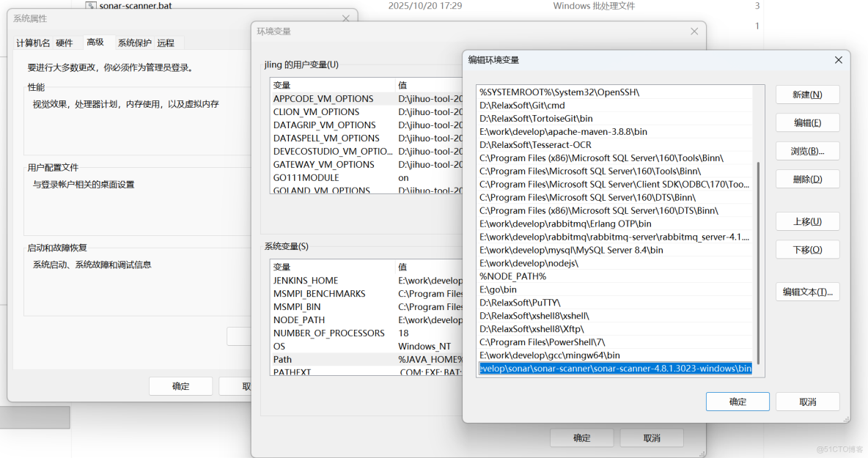Confirm changes with 确定 in 编辑环境变量
The height and width of the screenshot is (458, 868).
(737, 401)
